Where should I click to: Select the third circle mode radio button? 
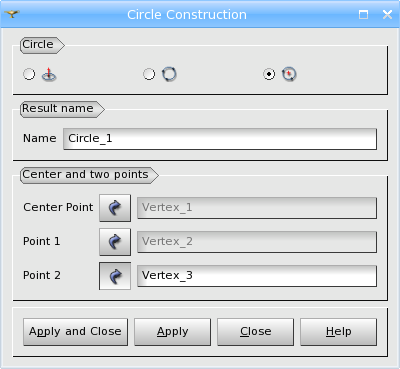(269, 74)
